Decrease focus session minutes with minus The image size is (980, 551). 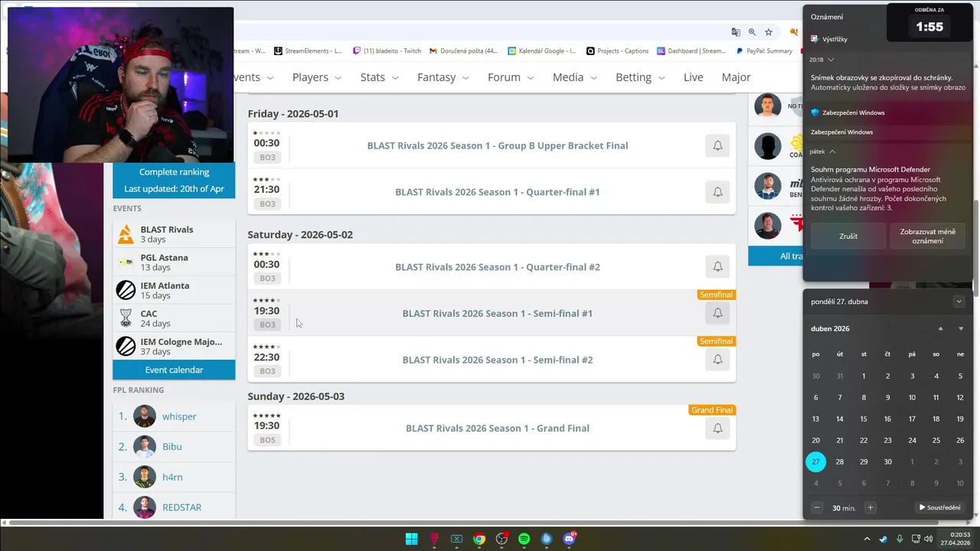(x=817, y=507)
